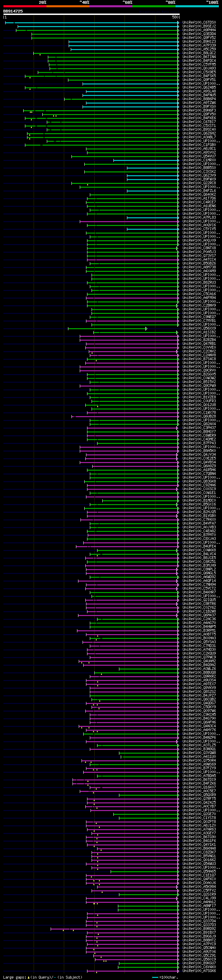Click the cyan alignment bar for UniRef100_C6TDS0
The width and height of the screenshot is (222, 980).
tap(92, 23)
